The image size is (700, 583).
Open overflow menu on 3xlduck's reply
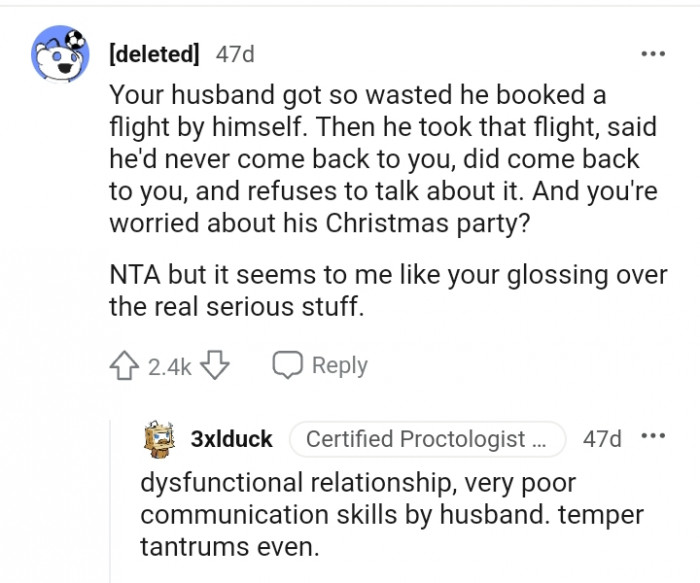tap(653, 438)
